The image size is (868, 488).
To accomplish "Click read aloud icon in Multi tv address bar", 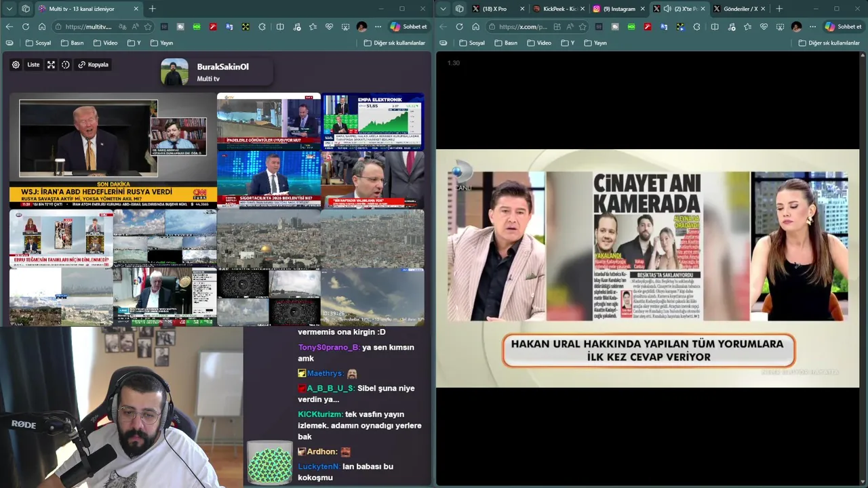I will (x=135, y=26).
